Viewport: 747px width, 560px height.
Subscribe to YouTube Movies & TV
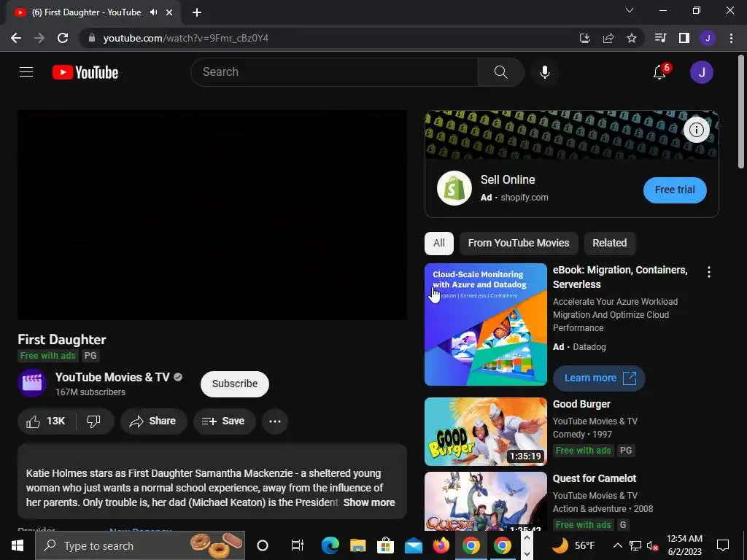(x=234, y=384)
